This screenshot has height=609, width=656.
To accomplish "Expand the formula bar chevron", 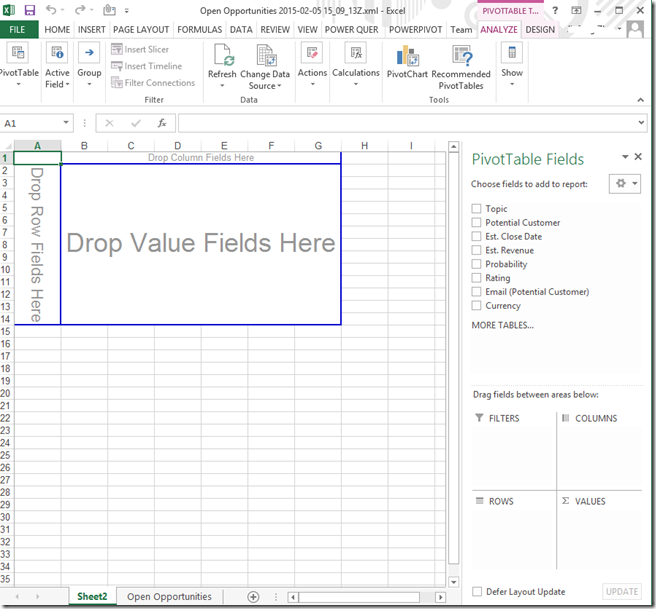I will tap(641, 123).
